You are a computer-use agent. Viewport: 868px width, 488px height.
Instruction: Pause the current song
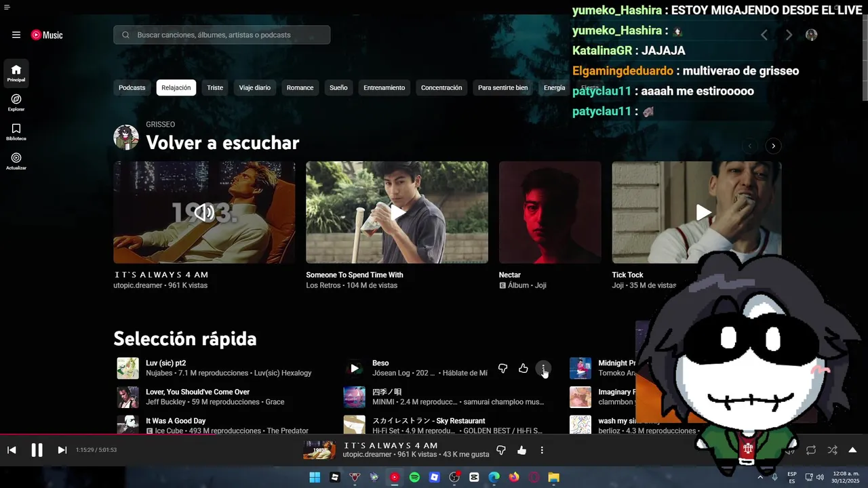coord(37,450)
